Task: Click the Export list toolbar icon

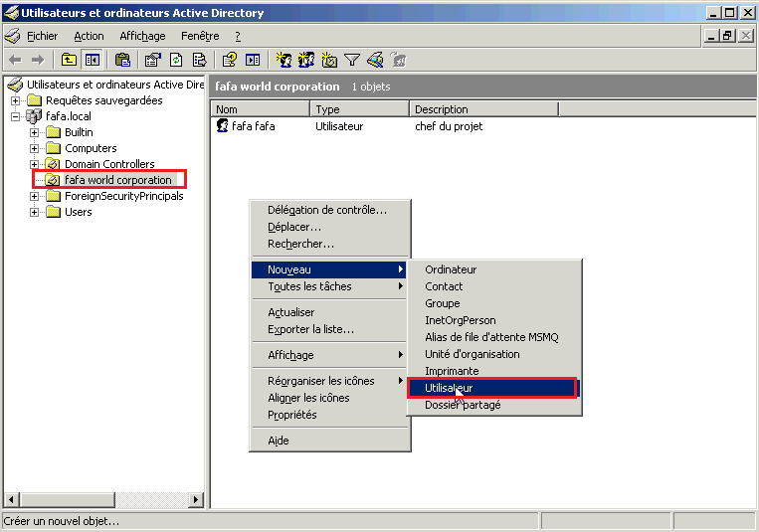Action: pyautogui.click(x=199, y=60)
